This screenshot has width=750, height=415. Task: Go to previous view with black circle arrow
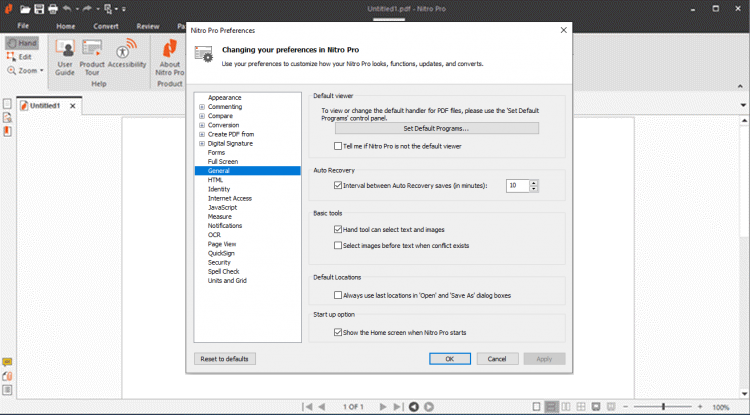point(414,407)
